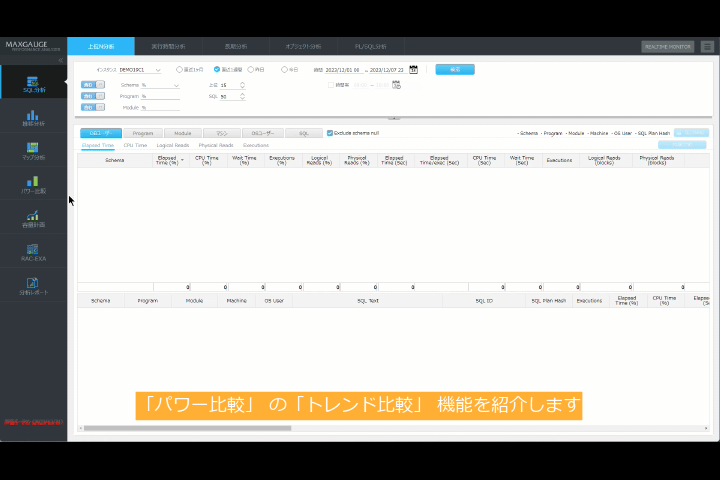Click the Program filter input field
Viewport: 720px width, 480px height.
pyautogui.click(x=160, y=96)
